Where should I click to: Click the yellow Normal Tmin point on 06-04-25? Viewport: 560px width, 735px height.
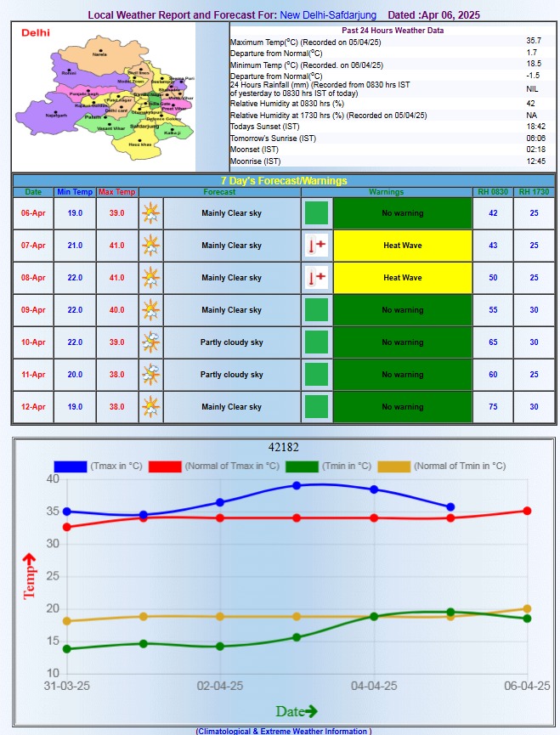coord(527,608)
